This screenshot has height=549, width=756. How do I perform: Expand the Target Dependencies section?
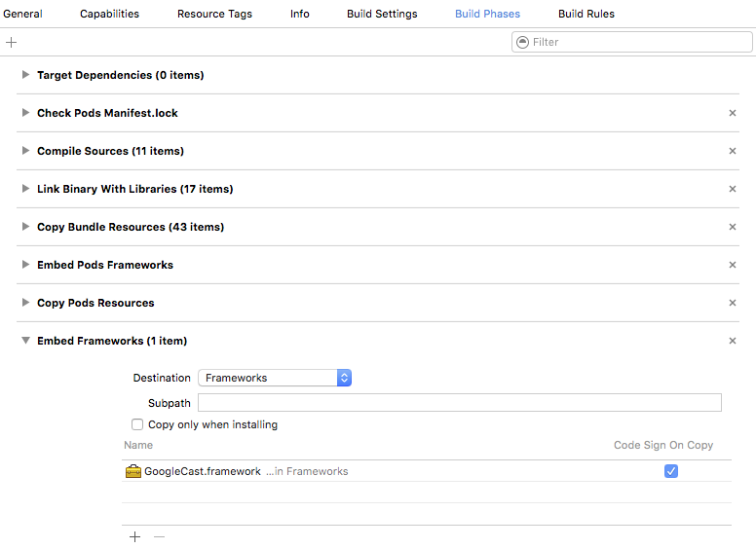click(25, 75)
